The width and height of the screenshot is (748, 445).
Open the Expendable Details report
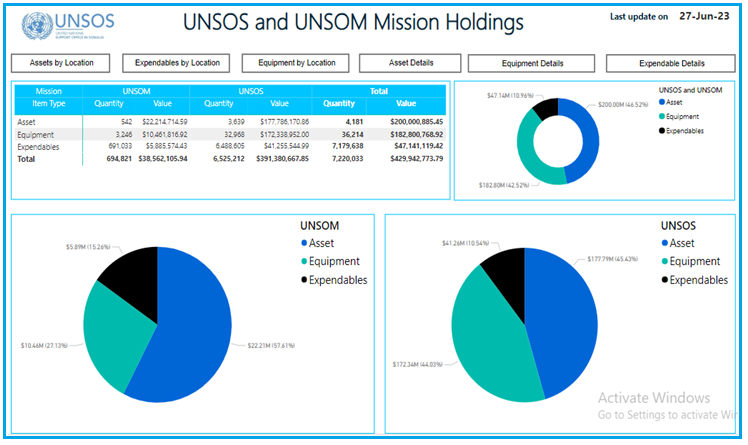tap(671, 63)
